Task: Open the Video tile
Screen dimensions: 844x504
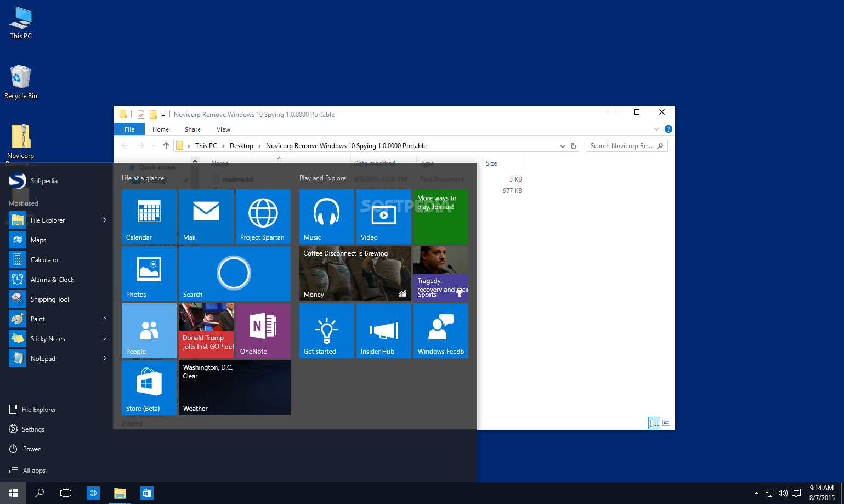Action: click(384, 217)
